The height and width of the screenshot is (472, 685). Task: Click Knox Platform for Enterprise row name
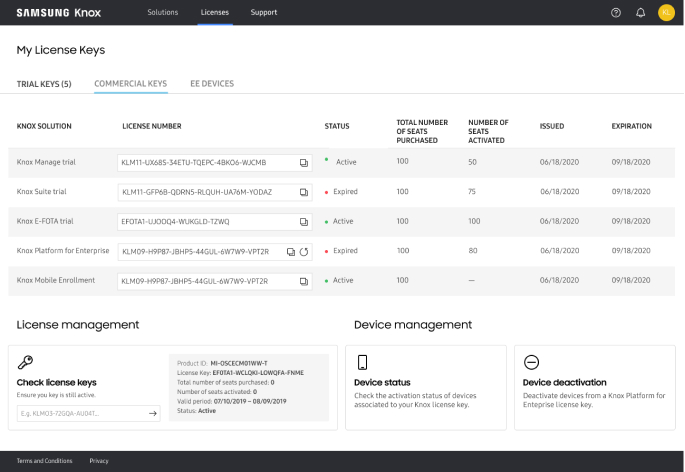(x=63, y=251)
